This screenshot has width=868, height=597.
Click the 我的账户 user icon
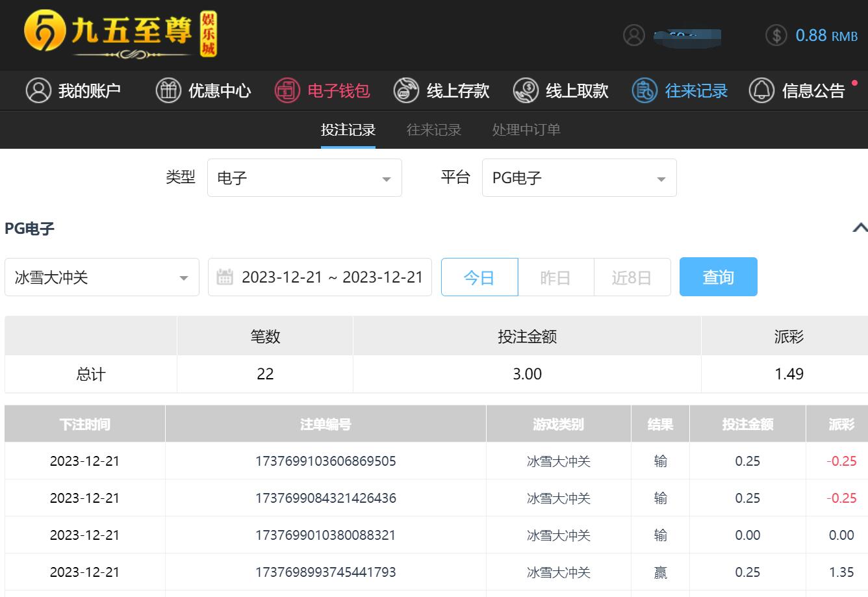click(x=38, y=90)
